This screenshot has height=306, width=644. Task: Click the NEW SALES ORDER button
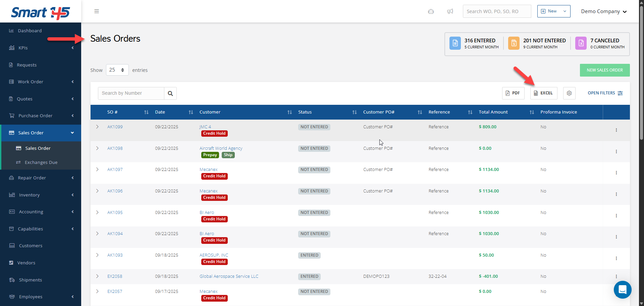point(604,70)
